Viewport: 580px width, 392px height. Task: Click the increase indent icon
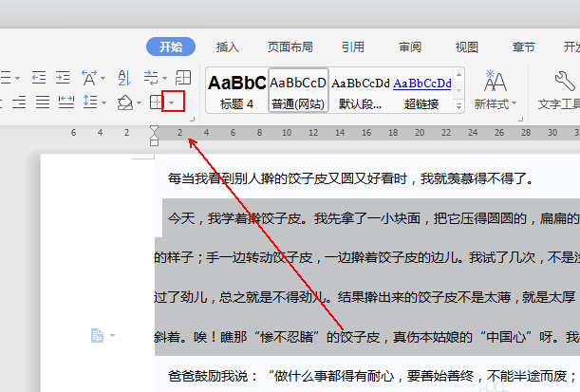[64, 78]
